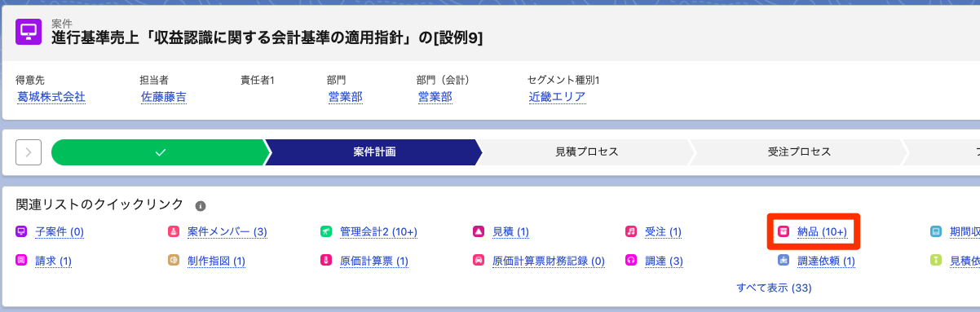This screenshot has width=980, height=312.
Task: Show all 33 related lists via すべて表示
Action: [774, 288]
